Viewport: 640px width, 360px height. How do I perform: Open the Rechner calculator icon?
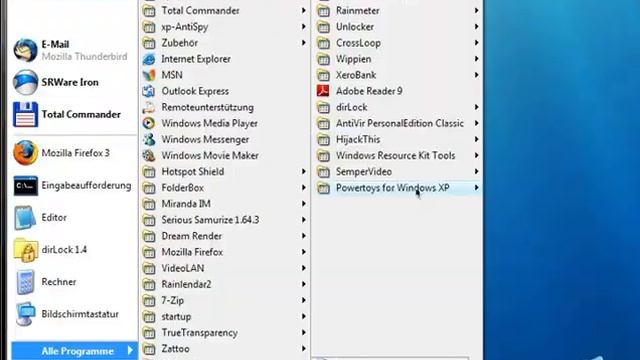(25, 282)
